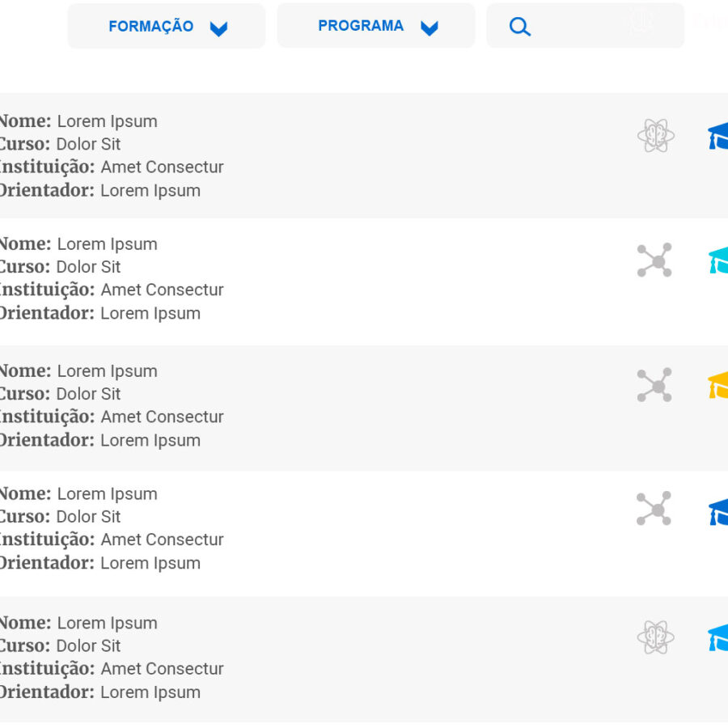Click the yellow graduation cap icon

coord(717,385)
